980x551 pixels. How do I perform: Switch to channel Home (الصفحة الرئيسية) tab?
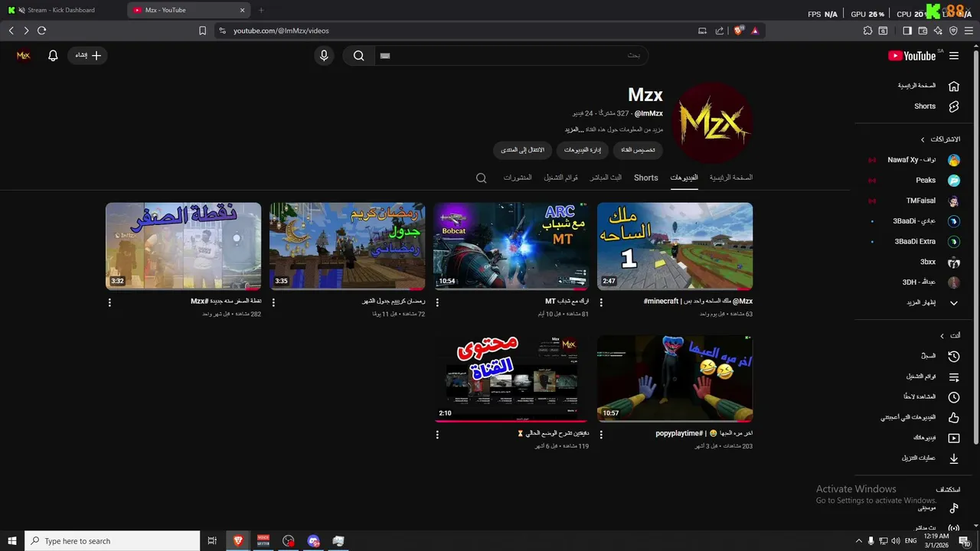(x=730, y=178)
